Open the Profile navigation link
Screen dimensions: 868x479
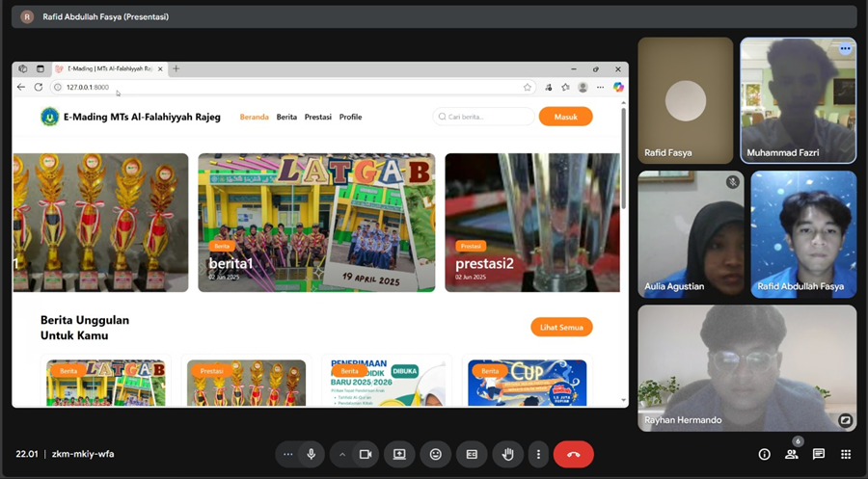[x=350, y=117]
